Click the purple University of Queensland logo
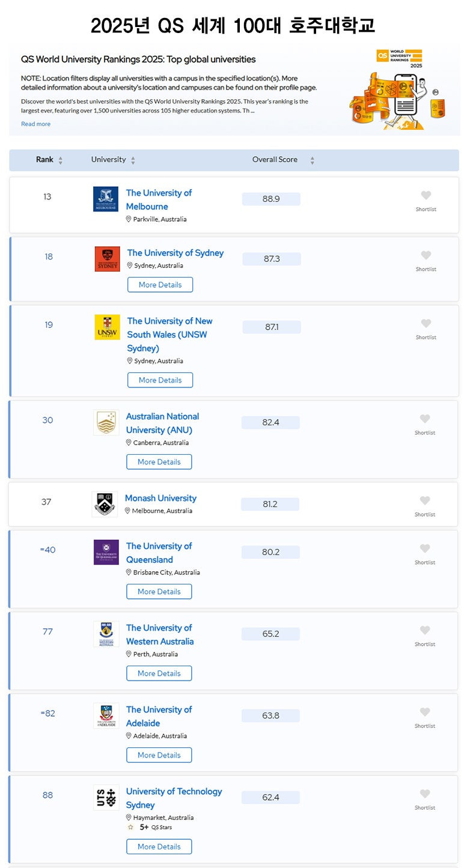The image size is (470, 868). coord(106,552)
